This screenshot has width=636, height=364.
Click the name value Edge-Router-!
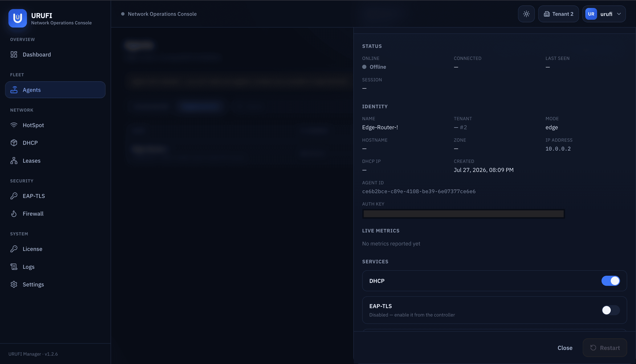[x=380, y=127]
